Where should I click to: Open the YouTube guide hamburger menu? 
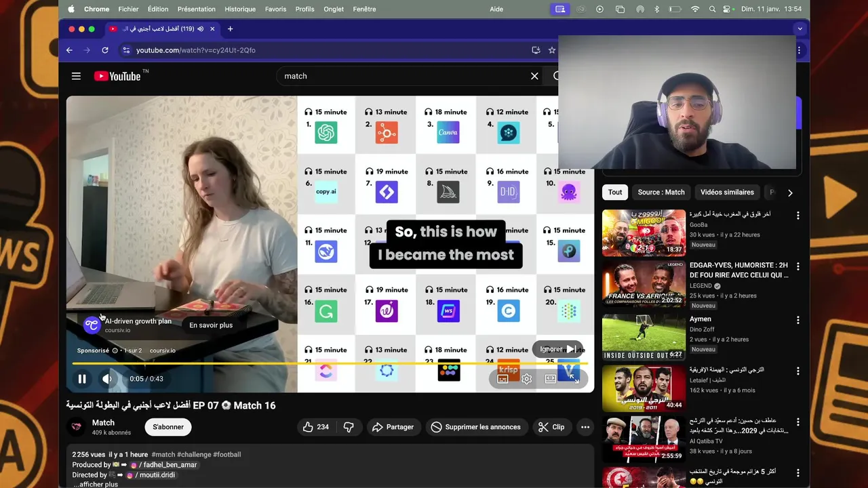(x=76, y=76)
